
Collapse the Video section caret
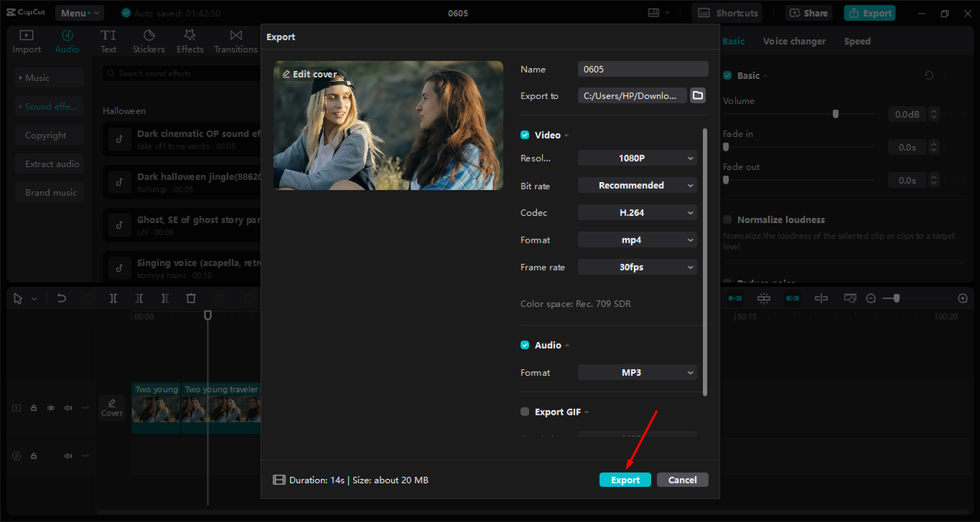567,135
